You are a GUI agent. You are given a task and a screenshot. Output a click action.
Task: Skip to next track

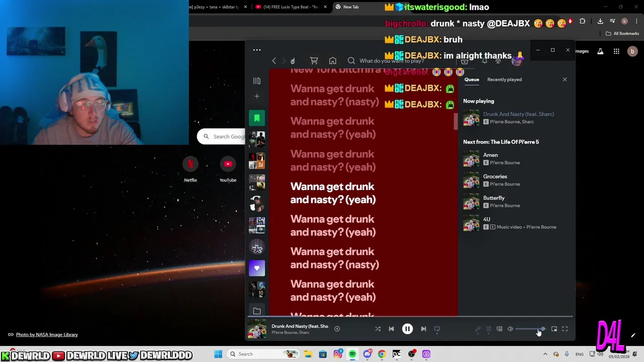(424, 329)
